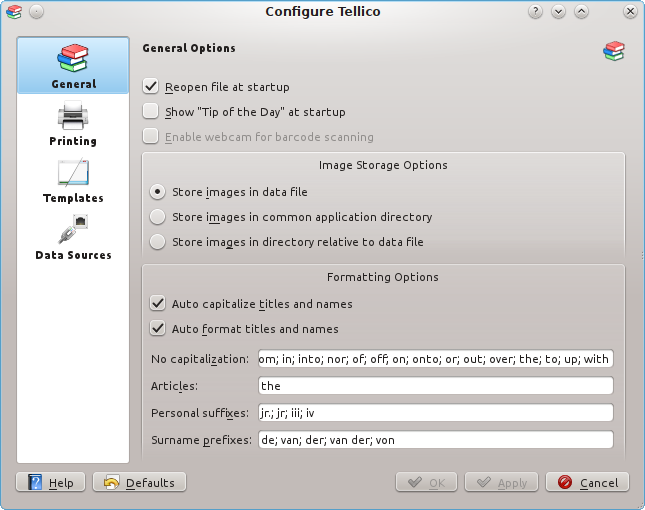Toggle Reopen file at startup checkbox
Screen dimensions: 645x510
click(152, 87)
